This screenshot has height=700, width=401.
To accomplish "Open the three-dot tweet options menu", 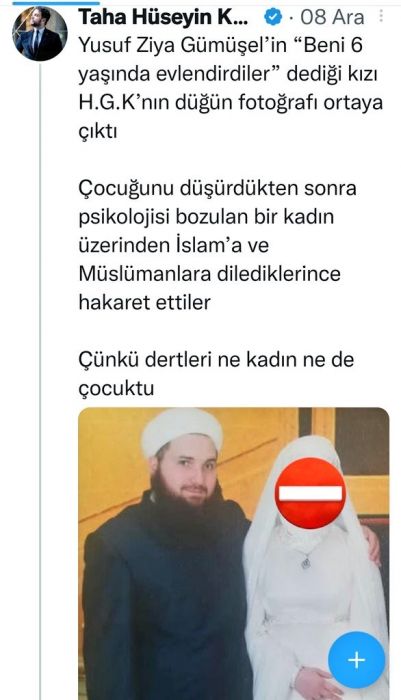I will tap(381, 17).
